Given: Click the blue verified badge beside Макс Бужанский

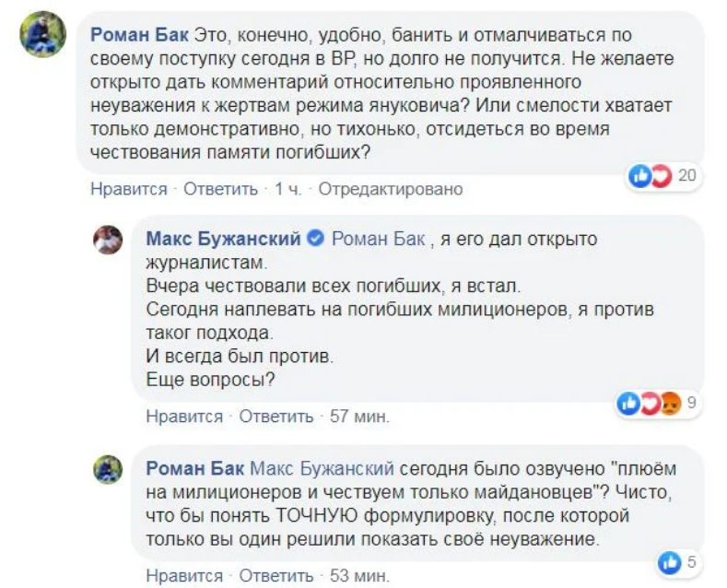Looking at the screenshot, I should [313, 240].
